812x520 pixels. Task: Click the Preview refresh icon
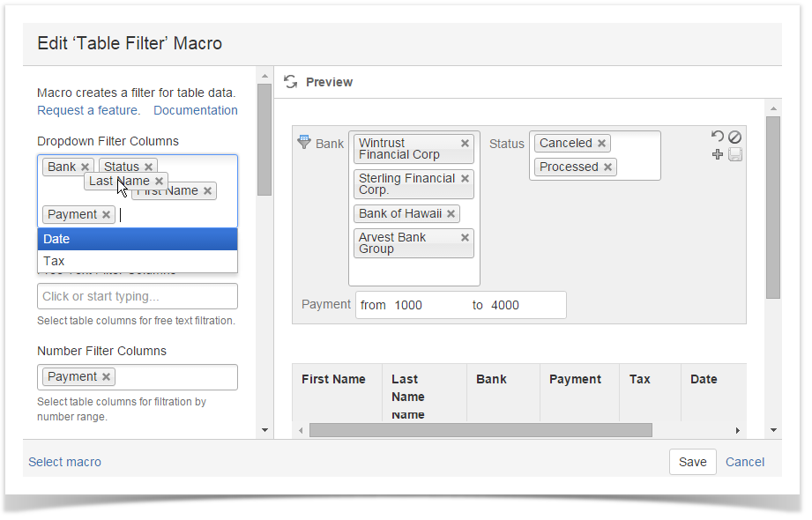[x=290, y=82]
